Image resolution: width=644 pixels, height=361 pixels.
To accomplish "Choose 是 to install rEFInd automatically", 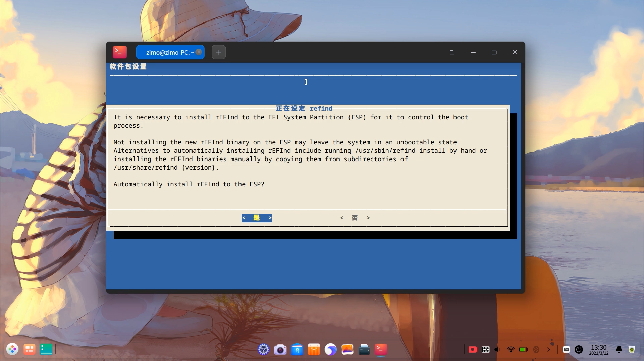I will 256,218.
